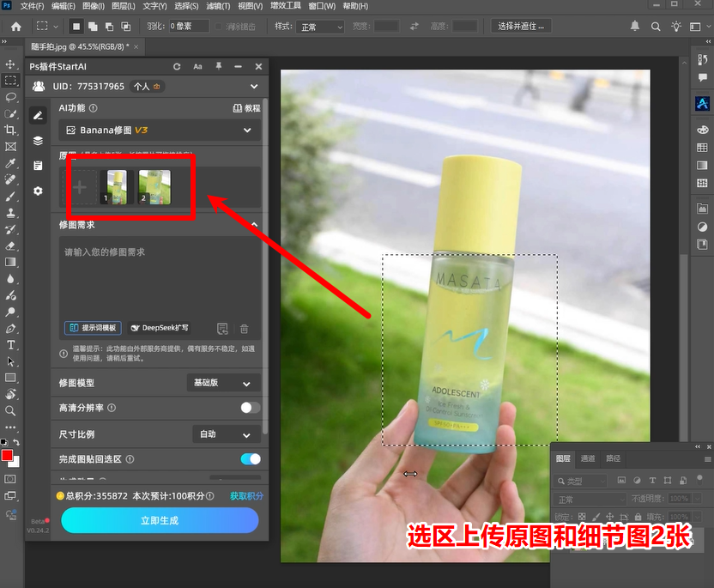Image resolution: width=714 pixels, height=588 pixels.
Task: Open the 尺寸比例 自动 dropdown
Action: tap(227, 434)
